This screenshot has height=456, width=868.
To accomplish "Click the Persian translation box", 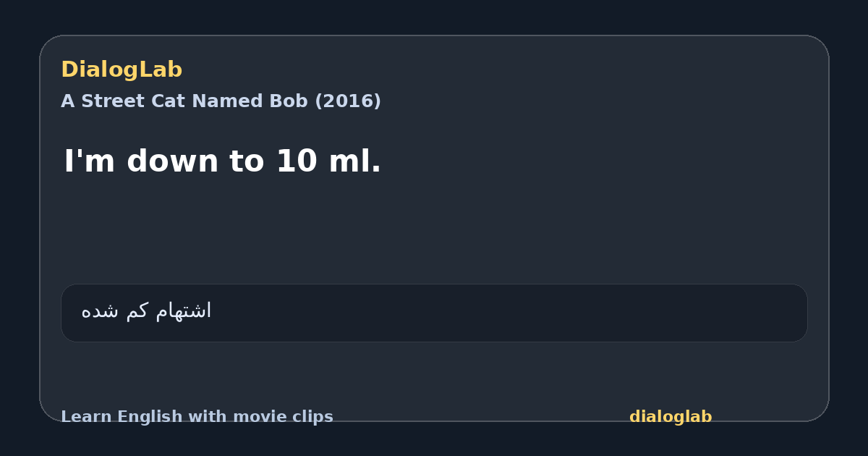I will (434, 313).
